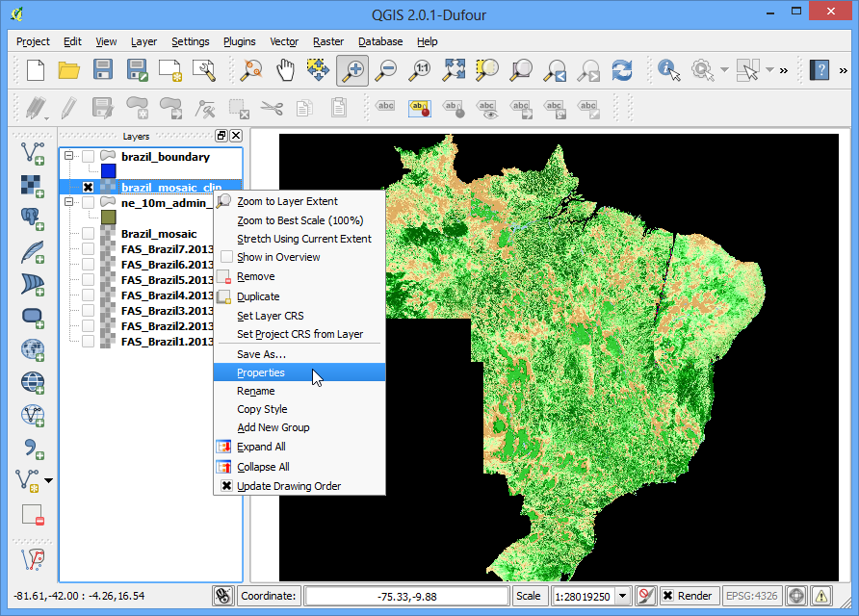Open dropdown beside Run Feature Action gear
The image size is (859, 616).
click(724, 70)
